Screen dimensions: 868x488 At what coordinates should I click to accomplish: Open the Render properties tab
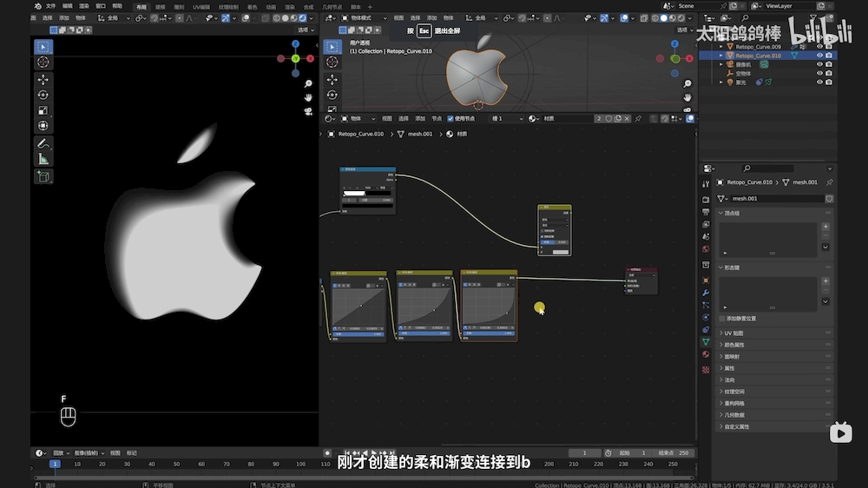point(706,199)
